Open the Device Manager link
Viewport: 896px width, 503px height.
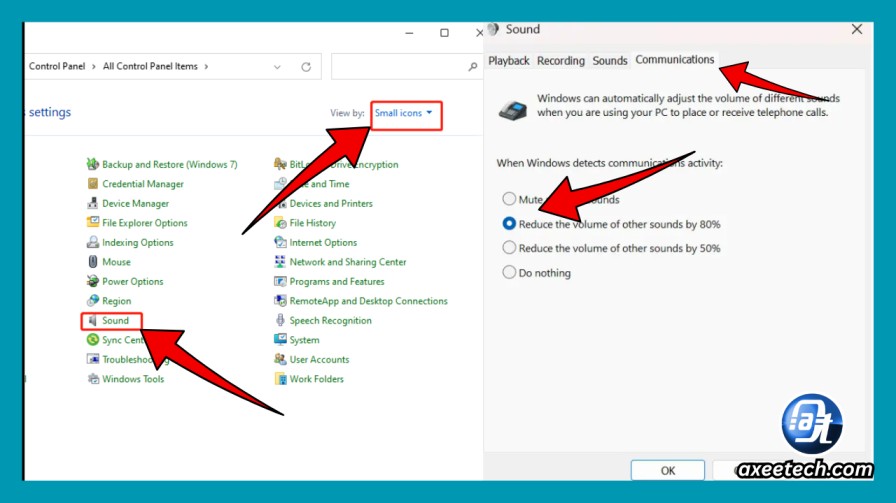pos(135,203)
